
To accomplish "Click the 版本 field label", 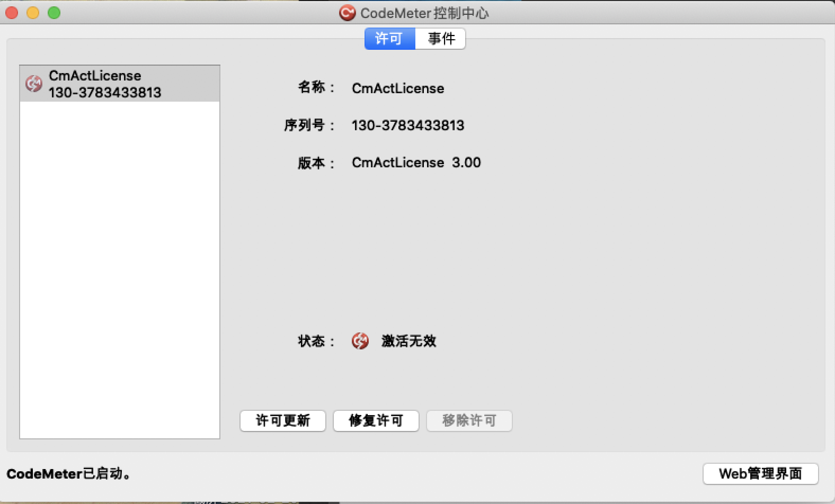I will coord(317,163).
